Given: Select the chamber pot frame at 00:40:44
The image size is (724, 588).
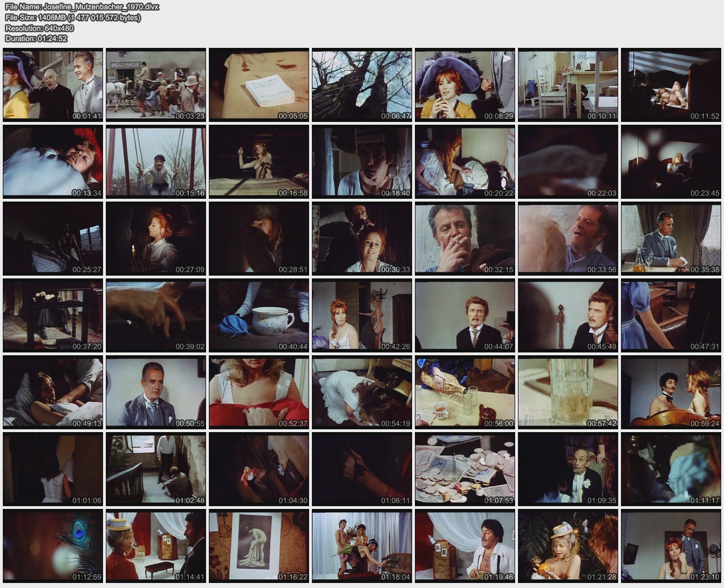Looking at the screenshot, I should point(259,315).
